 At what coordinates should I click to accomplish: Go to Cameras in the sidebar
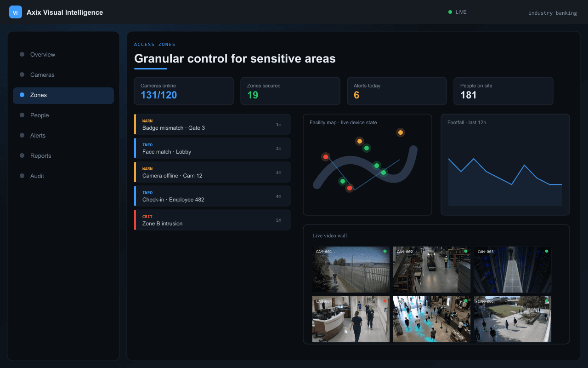point(63,75)
